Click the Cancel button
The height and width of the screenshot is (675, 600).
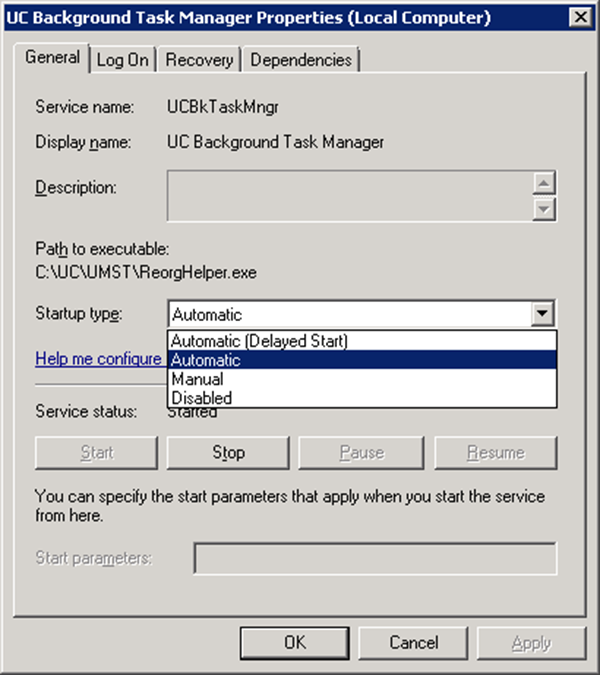(x=414, y=642)
